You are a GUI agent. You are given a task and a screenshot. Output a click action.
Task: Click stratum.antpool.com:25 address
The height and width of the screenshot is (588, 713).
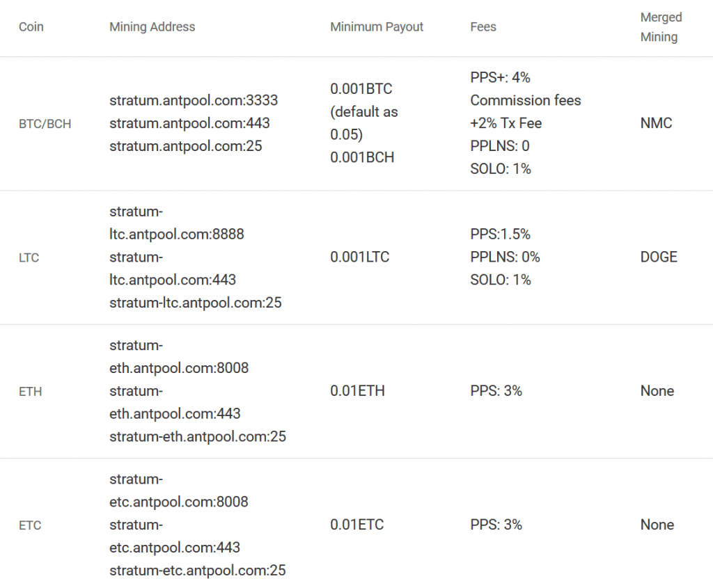click(185, 146)
